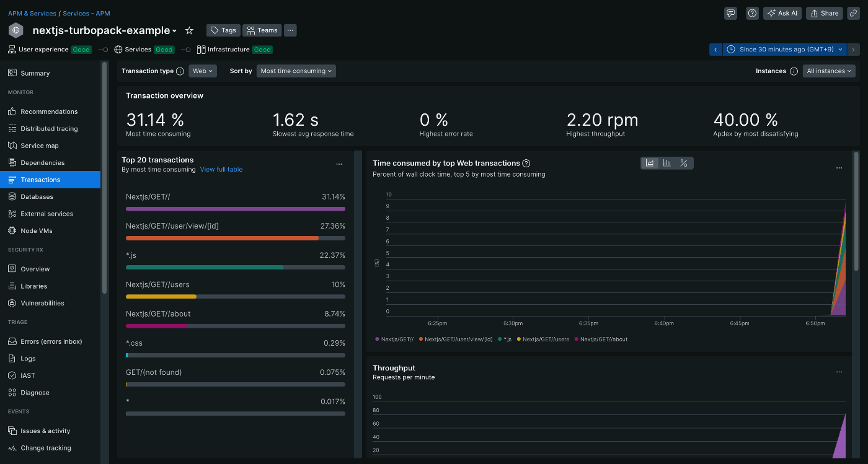This screenshot has height=464, width=868.
Task: Select the Nextjs/GET// transaction row
Action: click(236, 202)
